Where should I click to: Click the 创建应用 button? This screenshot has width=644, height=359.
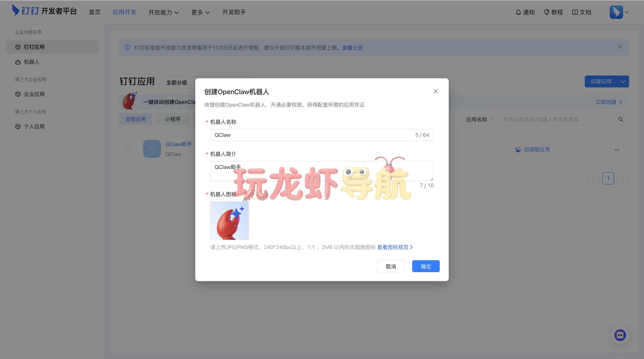tap(601, 81)
